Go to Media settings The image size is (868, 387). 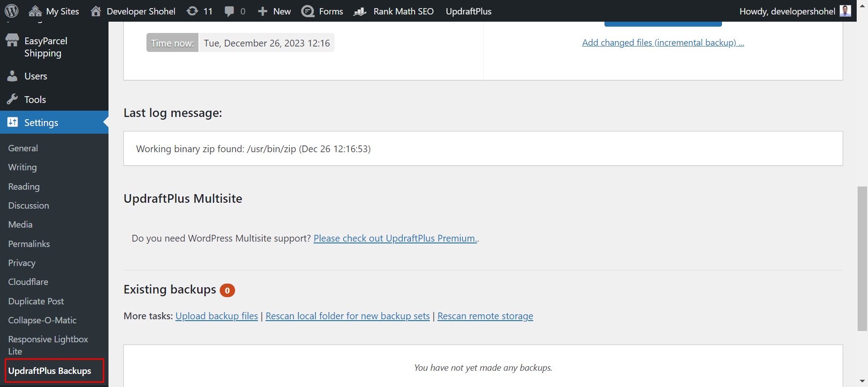pos(20,224)
